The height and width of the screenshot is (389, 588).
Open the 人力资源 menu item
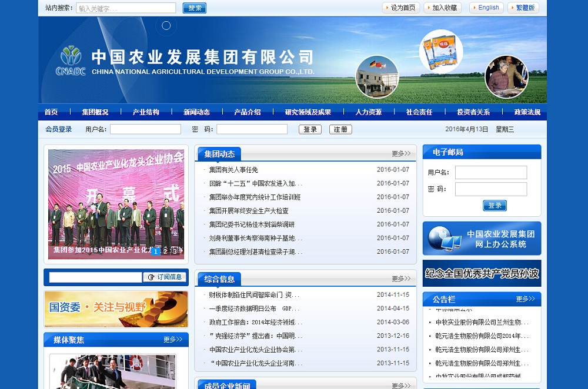pos(369,112)
